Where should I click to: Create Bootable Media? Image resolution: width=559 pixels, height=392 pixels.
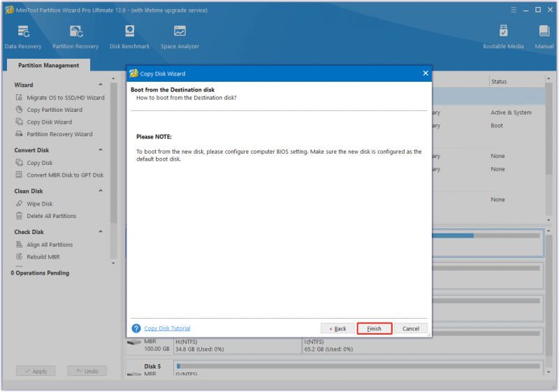(503, 37)
